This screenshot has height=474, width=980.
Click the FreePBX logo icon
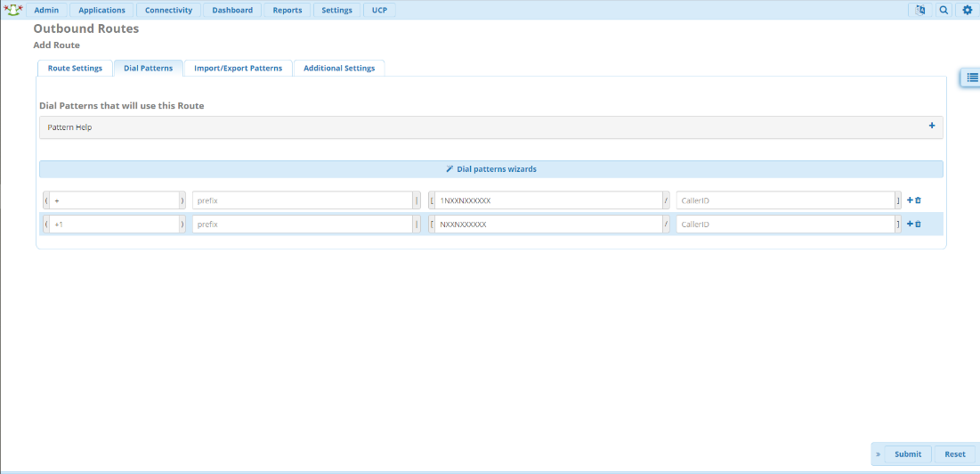[12, 10]
